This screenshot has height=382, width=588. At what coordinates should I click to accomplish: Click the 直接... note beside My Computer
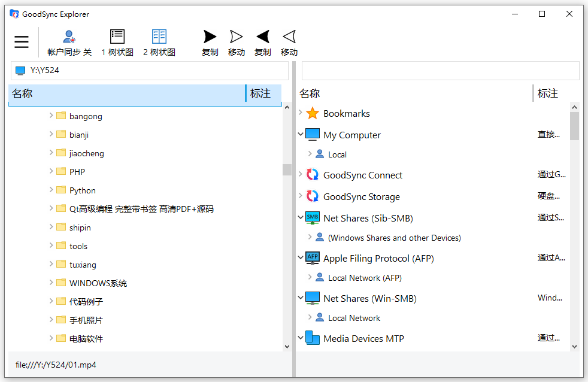click(x=548, y=135)
